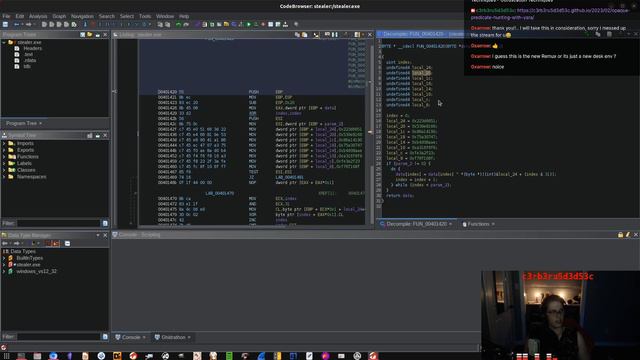Screen dimensions: 640x360
Task: Click forward arrow in Data Type Manager
Action: 17,244
